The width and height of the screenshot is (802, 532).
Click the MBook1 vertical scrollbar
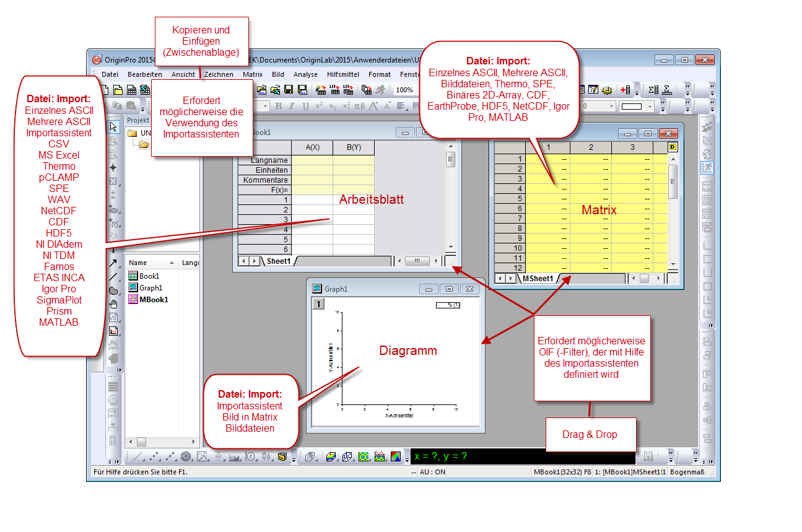pyautogui.click(x=673, y=211)
